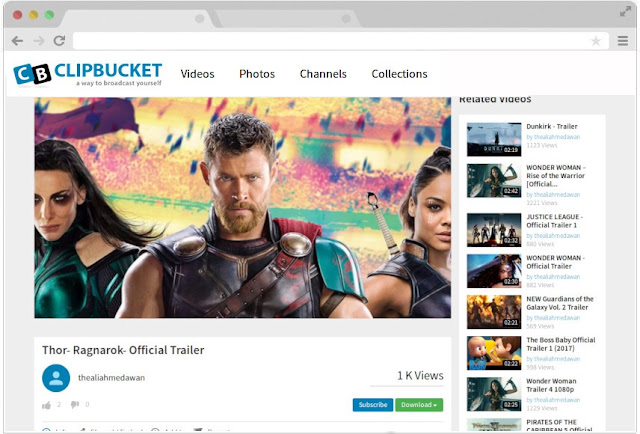
Task: Click the Subscribe button
Action: point(373,405)
